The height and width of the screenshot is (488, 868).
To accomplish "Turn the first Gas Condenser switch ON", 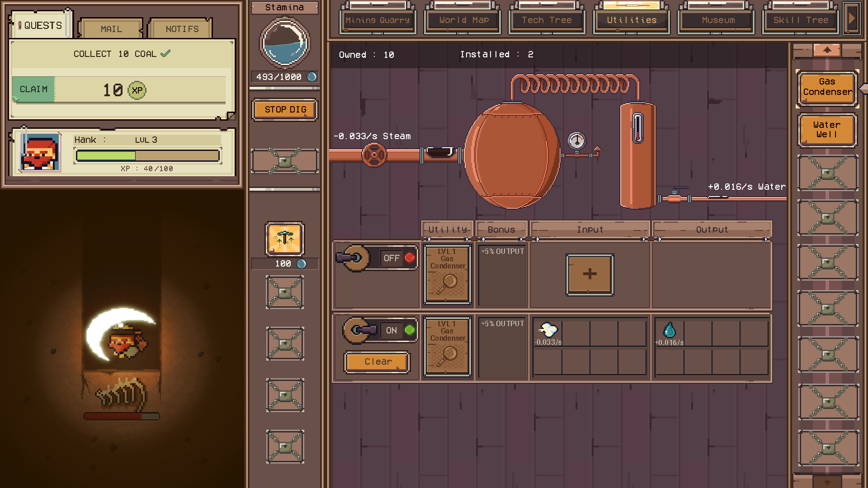I will pyautogui.click(x=392, y=258).
